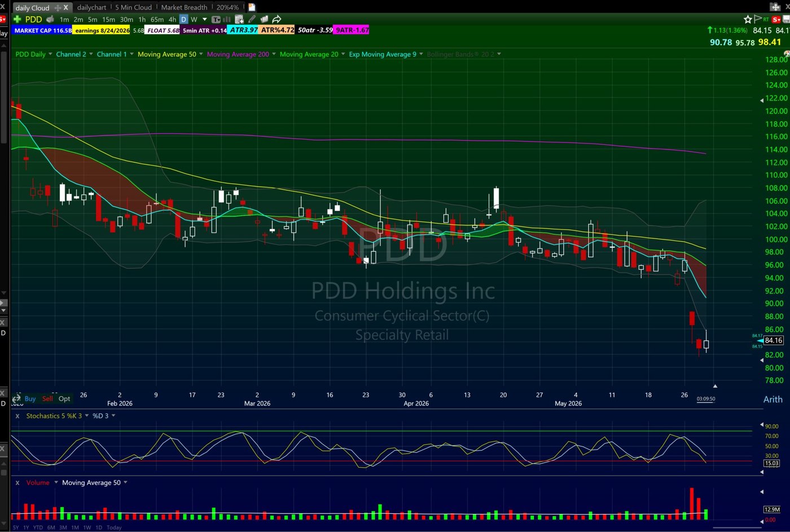The height and width of the screenshot is (532, 790).
Task: Click the new layout page icon
Action: point(252,7)
